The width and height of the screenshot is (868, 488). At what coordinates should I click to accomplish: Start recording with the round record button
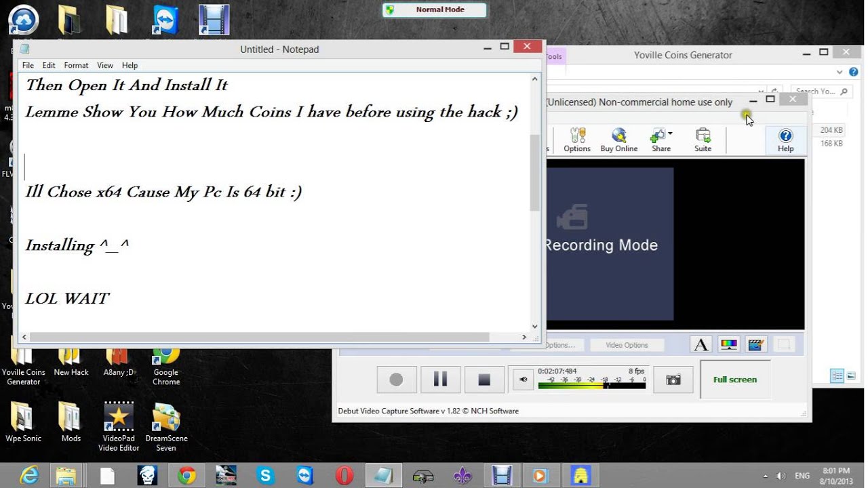(x=396, y=380)
